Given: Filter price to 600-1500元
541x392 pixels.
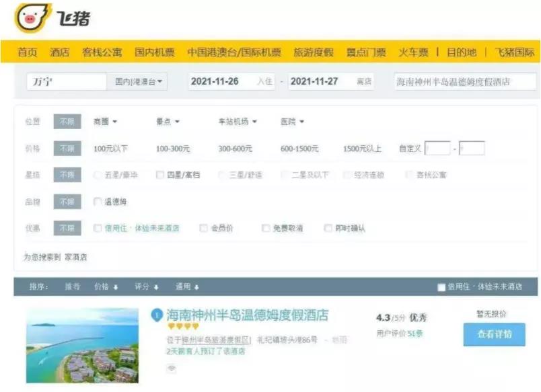Looking at the screenshot, I should (x=299, y=149).
